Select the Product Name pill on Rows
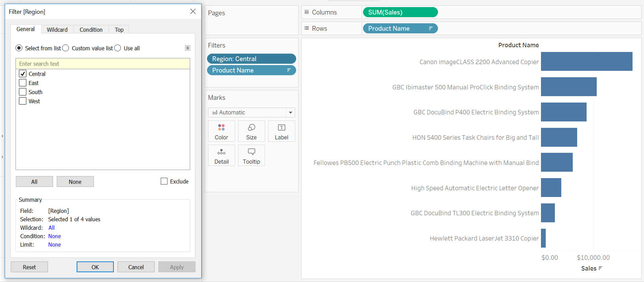 click(x=400, y=28)
